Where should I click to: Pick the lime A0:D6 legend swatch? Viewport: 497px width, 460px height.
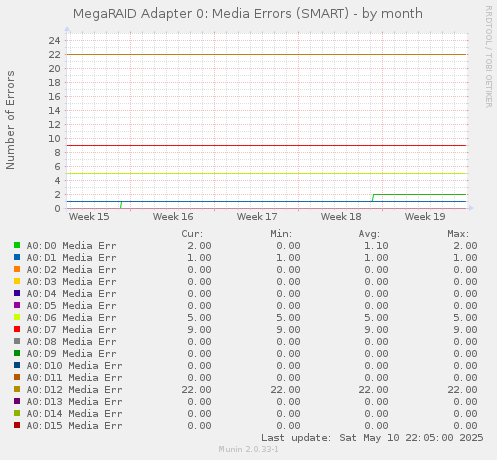coord(17,317)
